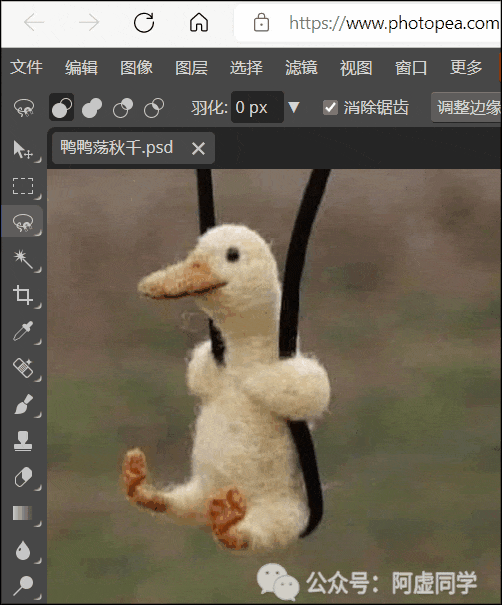The height and width of the screenshot is (605, 502).
Task: Click the 调整边缘 button
Action: coord(468,107)
